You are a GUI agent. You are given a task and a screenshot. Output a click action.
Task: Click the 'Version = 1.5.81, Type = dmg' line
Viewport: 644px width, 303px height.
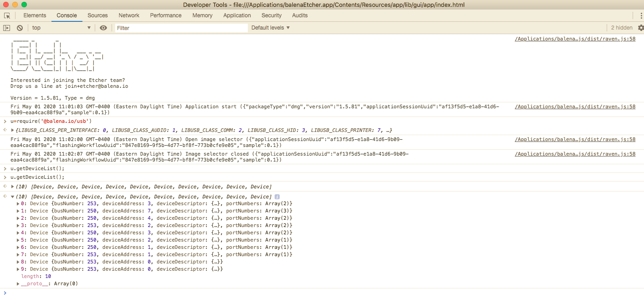[52, 98]
